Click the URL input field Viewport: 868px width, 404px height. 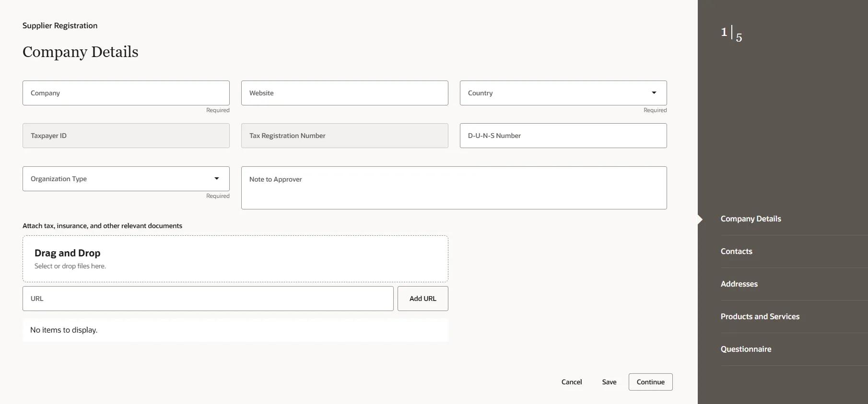[x=208, y=299]
